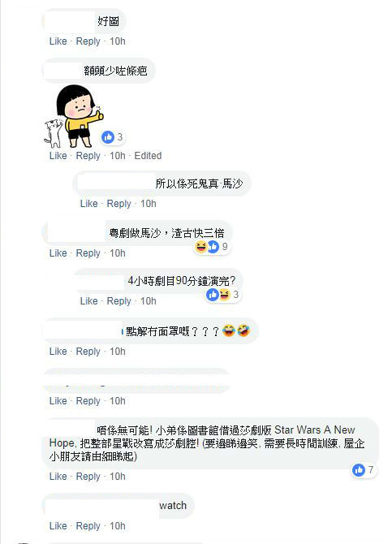
Task: Open edit history via Edited label
Action: (x=148, y=156)
